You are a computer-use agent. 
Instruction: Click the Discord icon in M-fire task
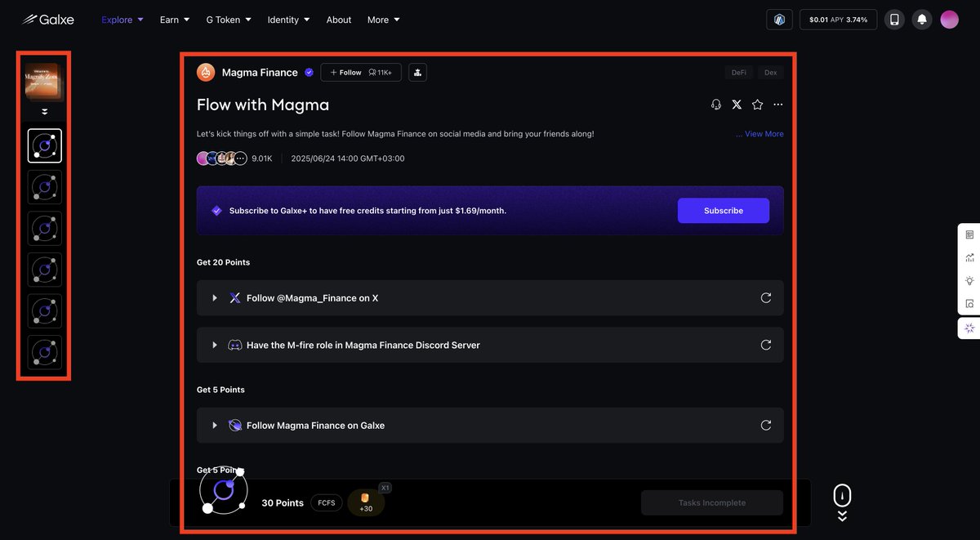pyautogui.click(x=234, y=345)
